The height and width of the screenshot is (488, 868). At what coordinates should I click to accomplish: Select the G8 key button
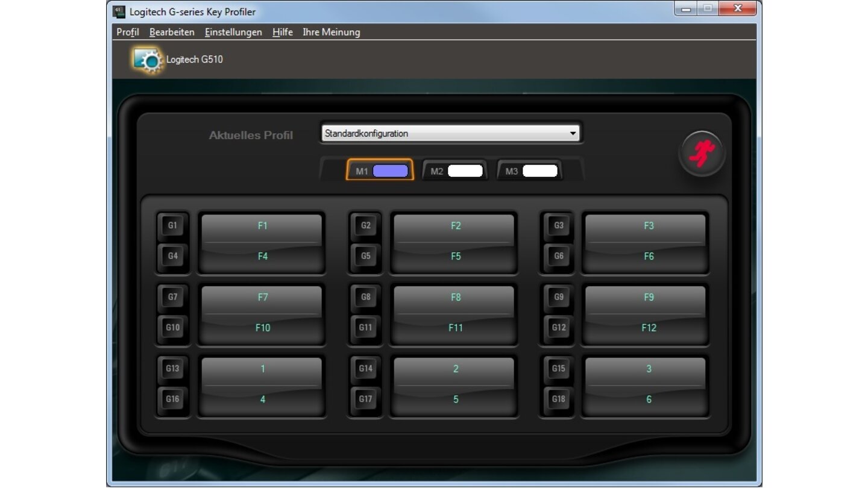pyautogui.click(x=366, y=297)
